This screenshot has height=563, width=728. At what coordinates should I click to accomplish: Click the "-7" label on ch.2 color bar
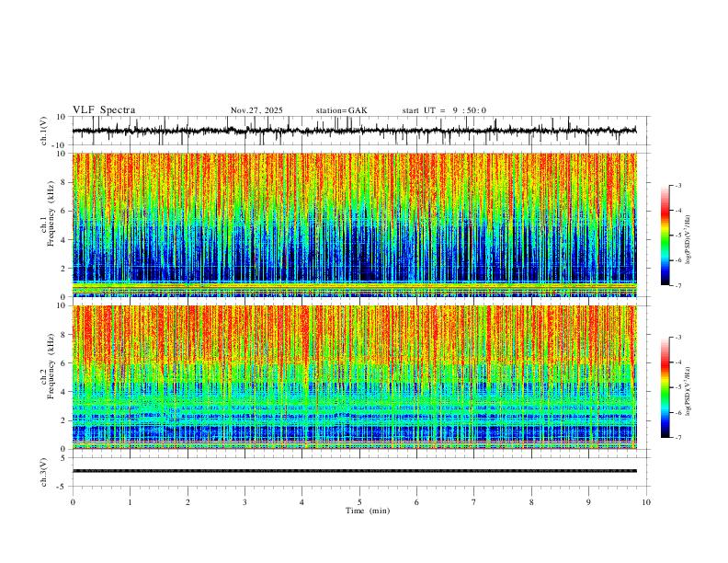point(678,437)
